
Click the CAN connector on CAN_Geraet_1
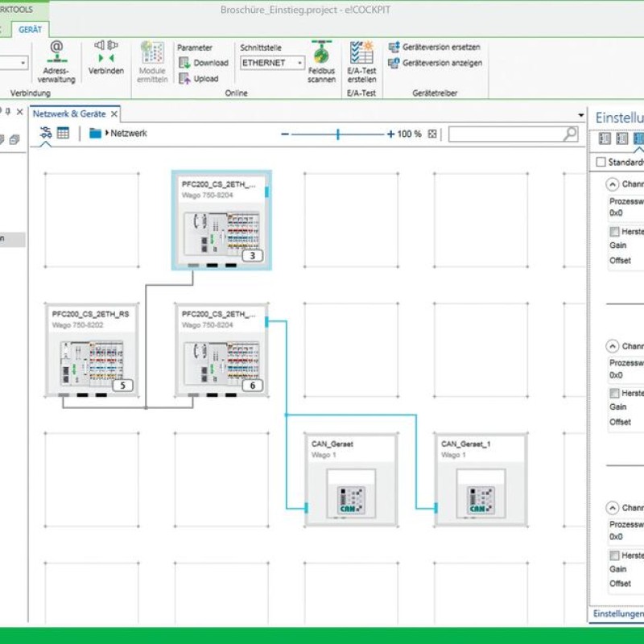[436, 508]
